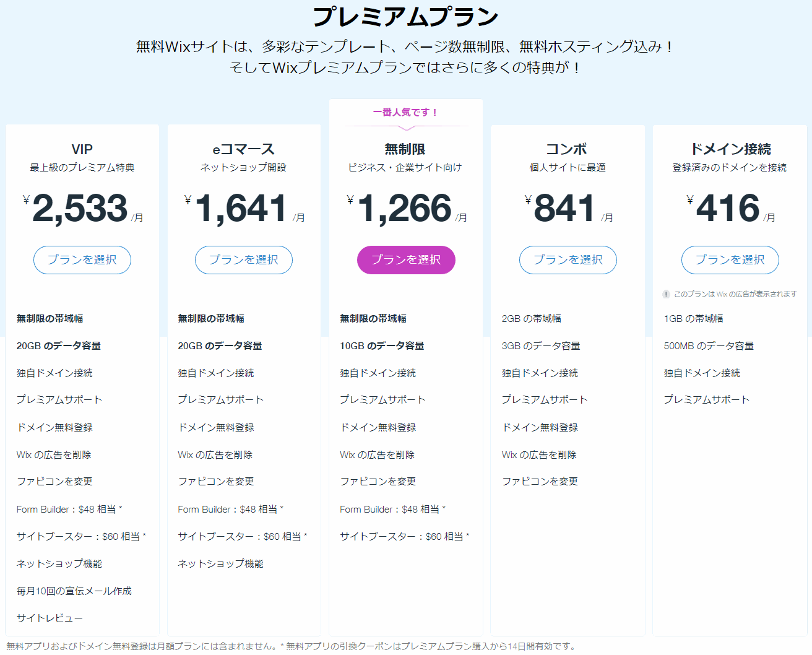Click 無制限の帯域幅 in 無制限 plan
The image size is (812, 655).
tap(373, 319)
